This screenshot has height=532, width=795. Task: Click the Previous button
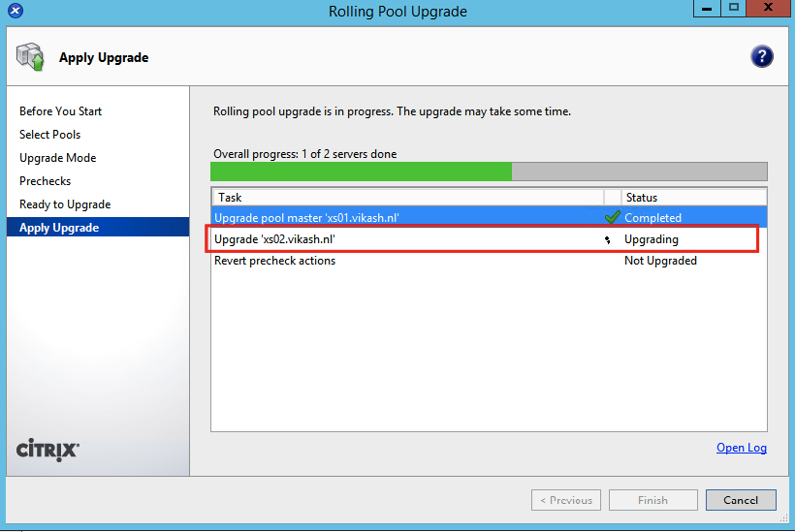pos(566,500)
